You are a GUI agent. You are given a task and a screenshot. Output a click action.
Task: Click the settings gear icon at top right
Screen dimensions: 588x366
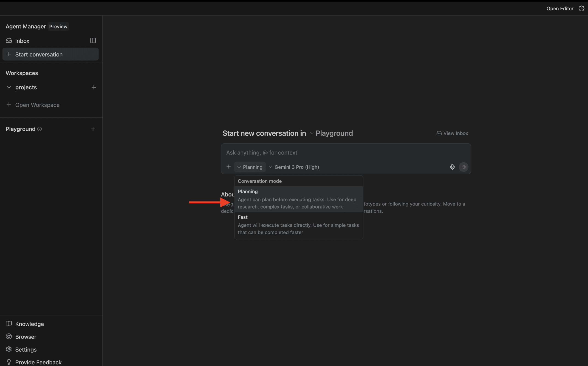pos(581,8)
